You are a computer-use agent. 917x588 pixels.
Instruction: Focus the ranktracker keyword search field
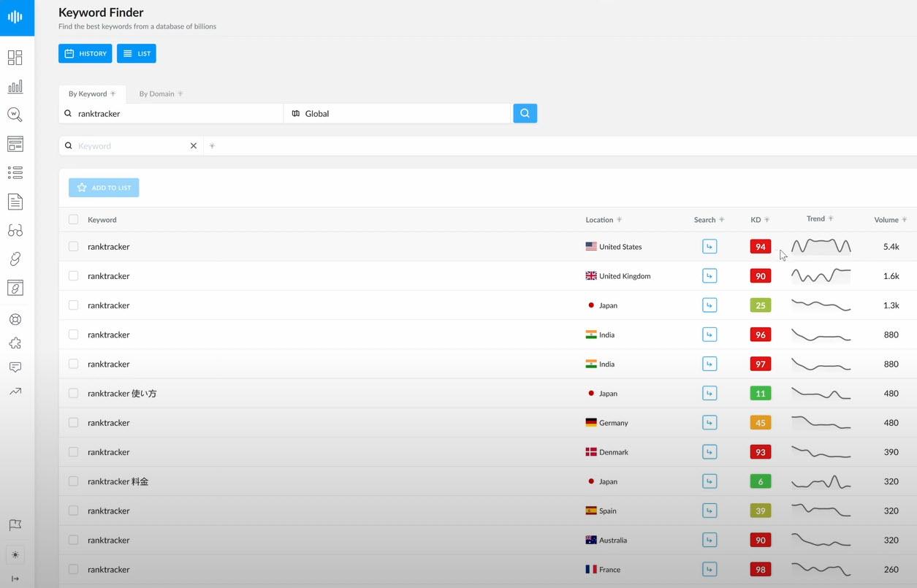click(171, 113)
